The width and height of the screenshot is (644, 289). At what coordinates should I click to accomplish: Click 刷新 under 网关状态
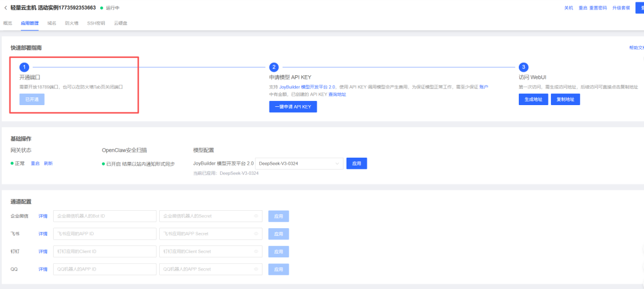pyautogui.click(x=48, y=163)
